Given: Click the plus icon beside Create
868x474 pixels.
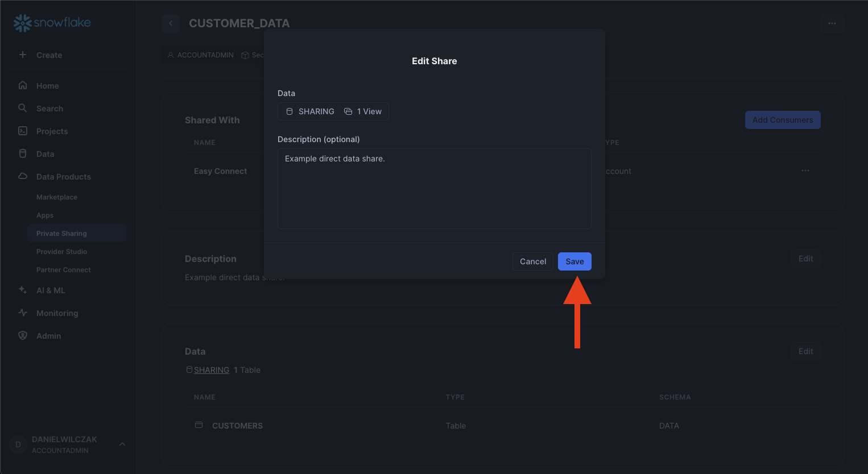Looking at the screenshot, I should [23, 55].
